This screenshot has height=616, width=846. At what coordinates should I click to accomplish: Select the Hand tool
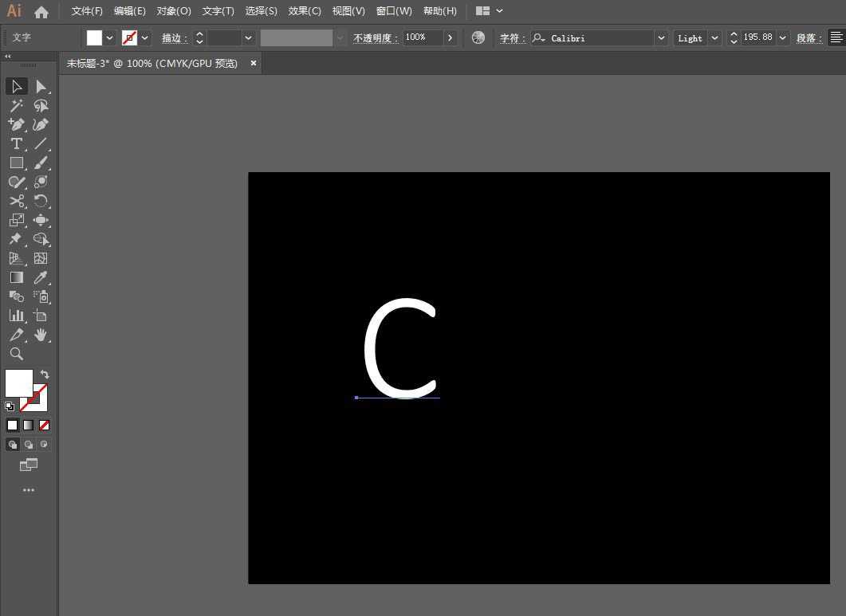click(41, 335)
